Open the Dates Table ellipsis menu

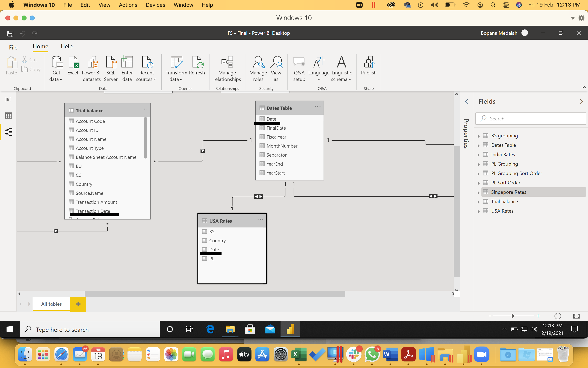click(x=317, y=107)
